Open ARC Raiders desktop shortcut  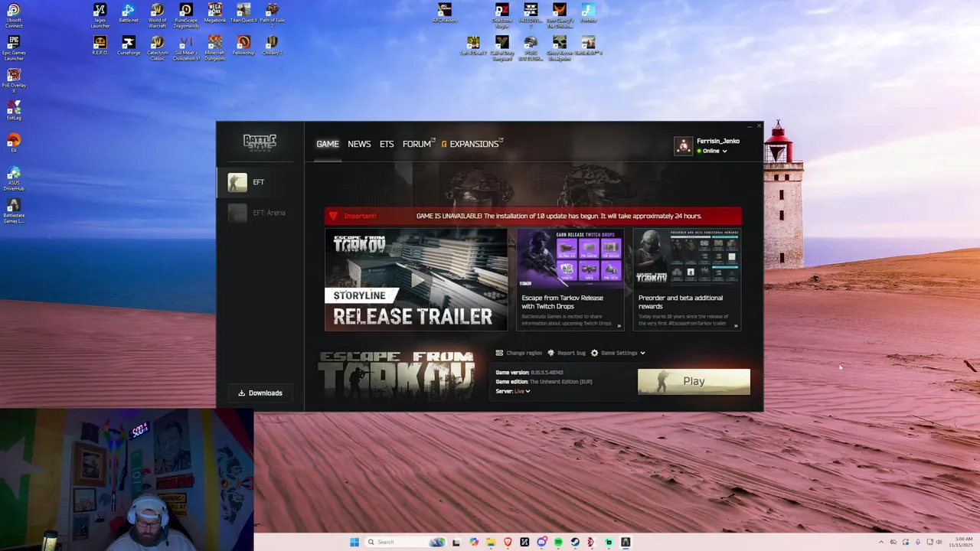444,14
